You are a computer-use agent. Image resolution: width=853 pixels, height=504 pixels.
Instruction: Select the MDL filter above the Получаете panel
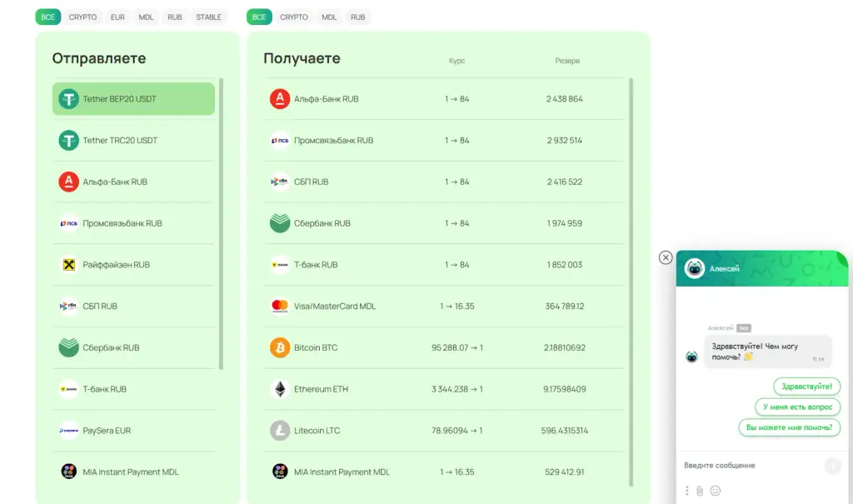tap(329, 17)
